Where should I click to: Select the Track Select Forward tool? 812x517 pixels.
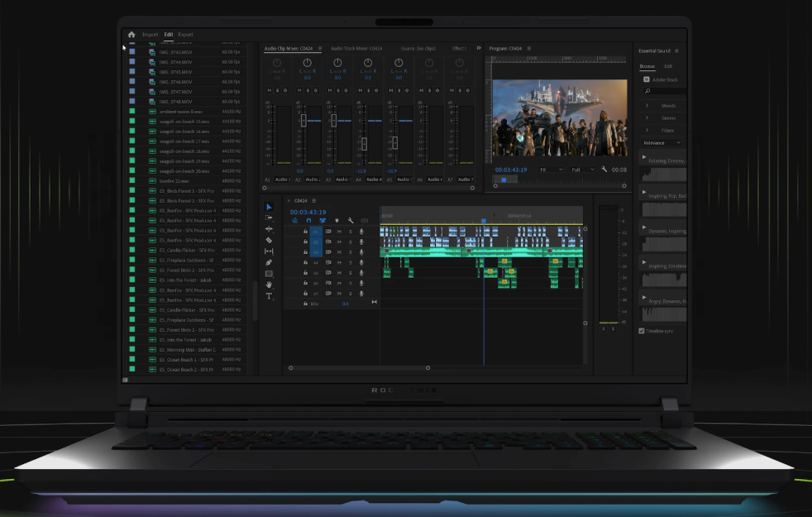(269, 218)
